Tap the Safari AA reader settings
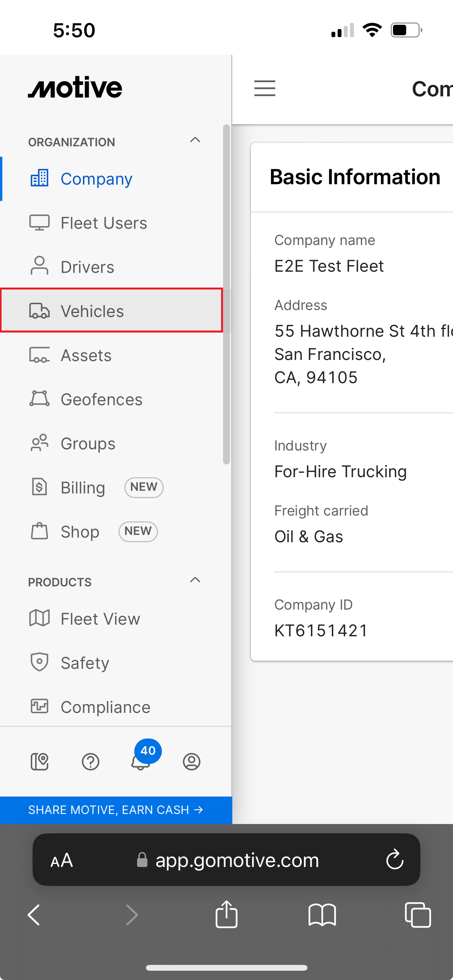 (62, 860)
